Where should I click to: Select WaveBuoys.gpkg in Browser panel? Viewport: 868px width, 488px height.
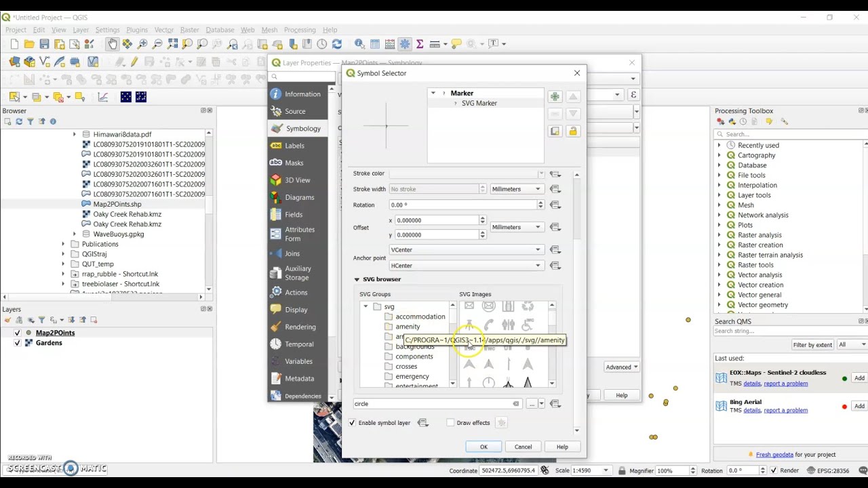pos(118,234)
